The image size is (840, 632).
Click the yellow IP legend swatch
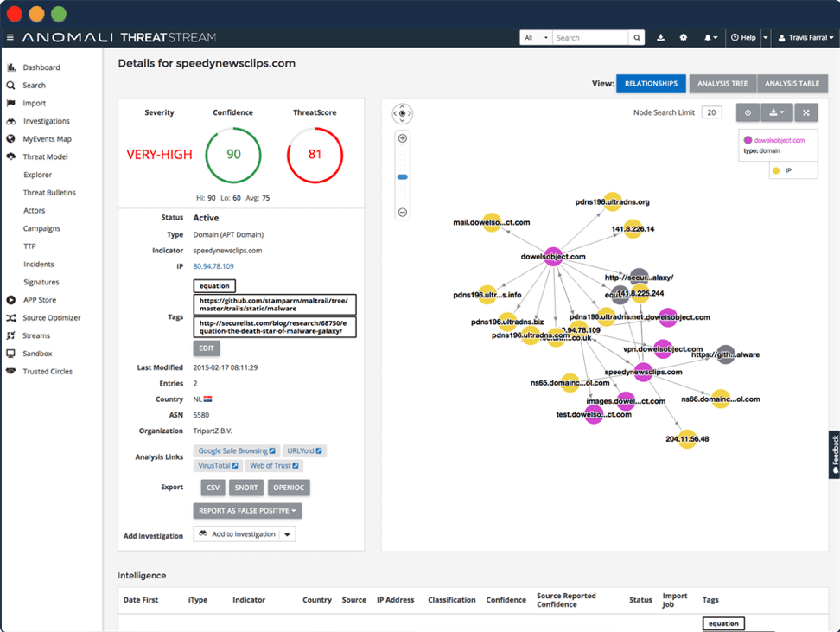[776, 170]
